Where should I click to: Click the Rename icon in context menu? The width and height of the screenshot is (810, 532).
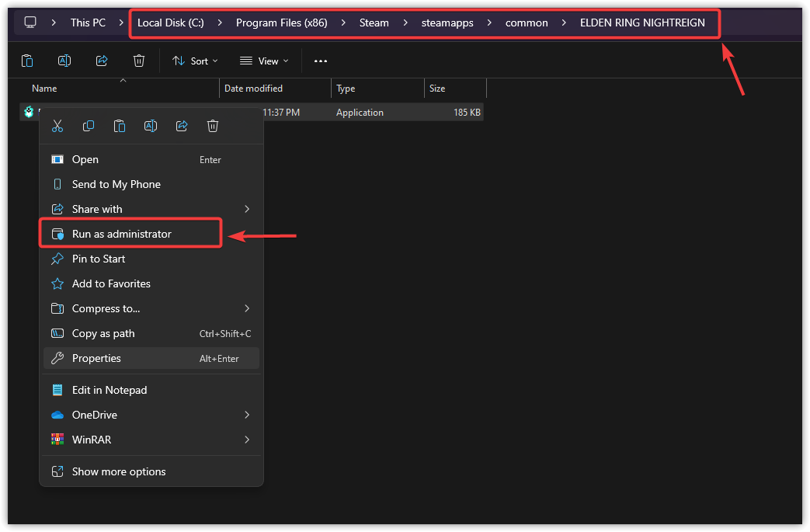click(x=151, y=126)
